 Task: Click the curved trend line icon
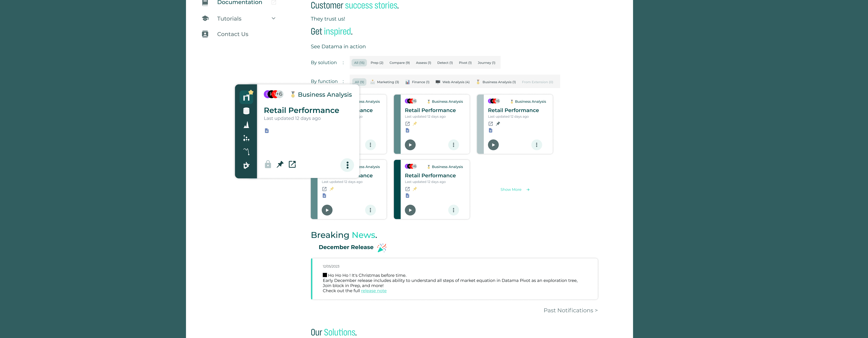[x=246, y=152]
